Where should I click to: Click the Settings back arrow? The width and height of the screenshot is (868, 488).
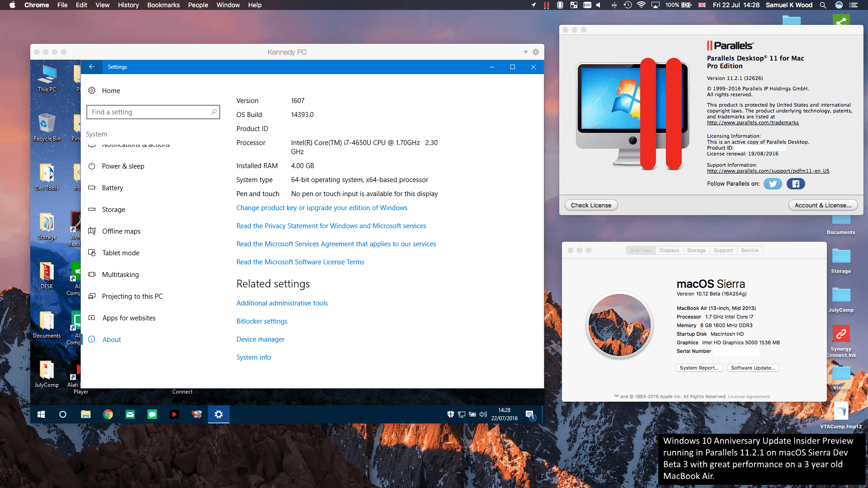pyautogui.click(x=92, y=67)
